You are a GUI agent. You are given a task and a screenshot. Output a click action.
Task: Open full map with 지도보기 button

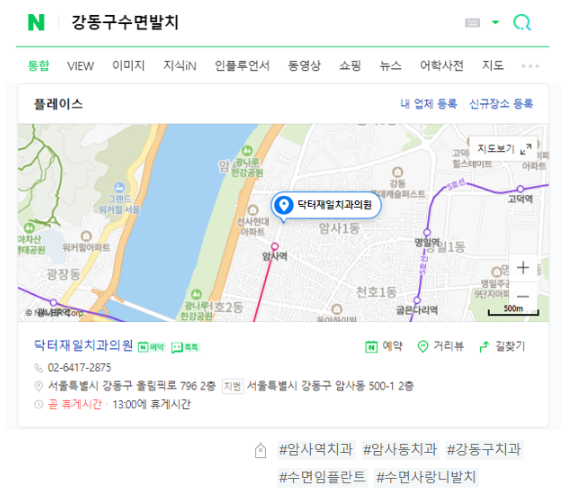coord(504,149)
